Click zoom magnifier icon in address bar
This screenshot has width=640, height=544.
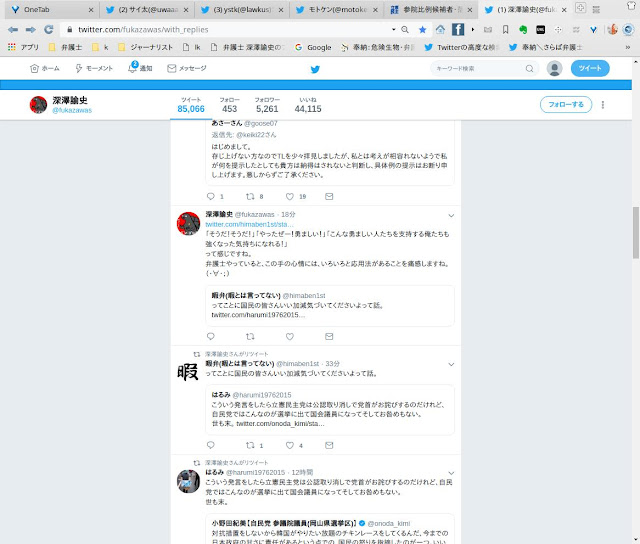pyautogui.click(x=405, y=29)
